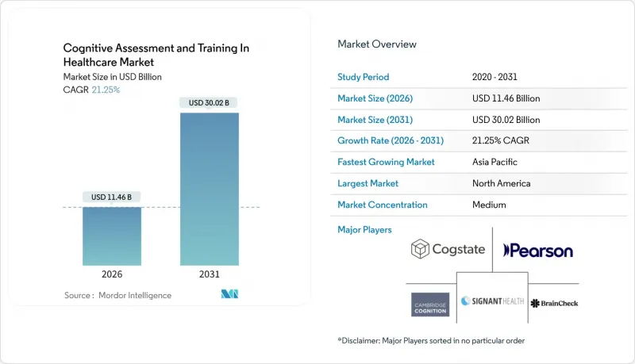Click the USD 30.02 B label
Viewport: 635px width, 364px height.
tap(209, 103)
